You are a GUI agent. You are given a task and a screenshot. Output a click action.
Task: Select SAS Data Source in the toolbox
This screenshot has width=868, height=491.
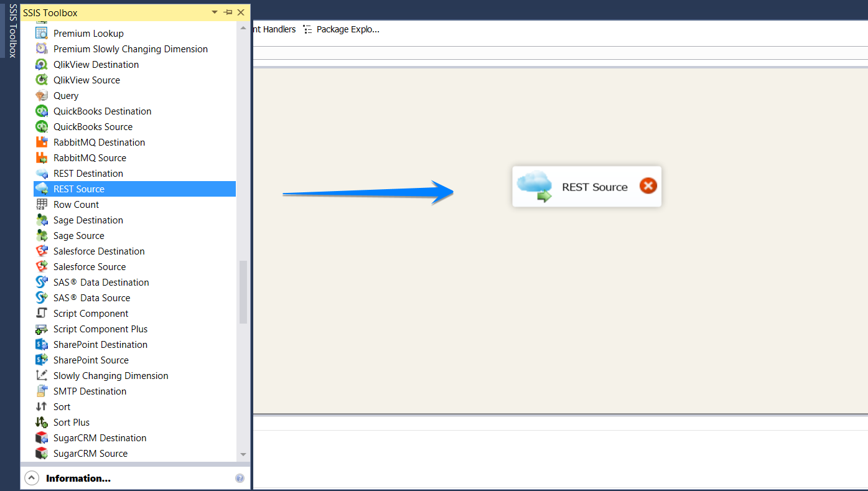tap(91, 298)
